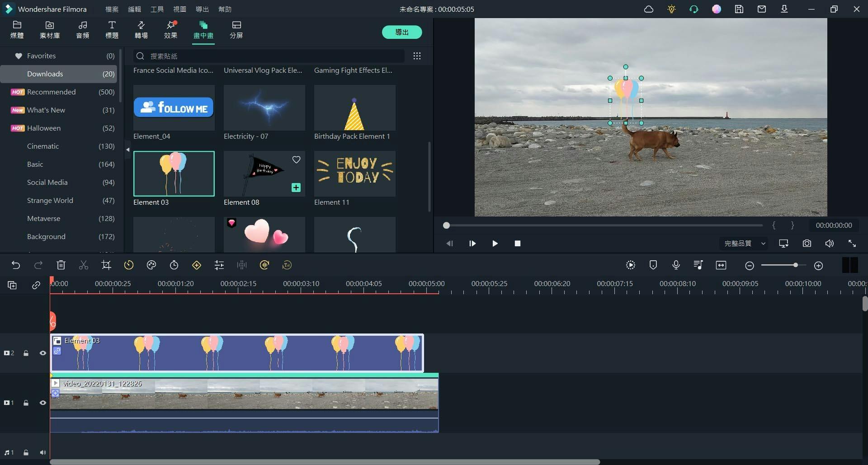Click the timeline zoom slider handle
Viewport: 868px width, 465px height.
click(795, 265)
